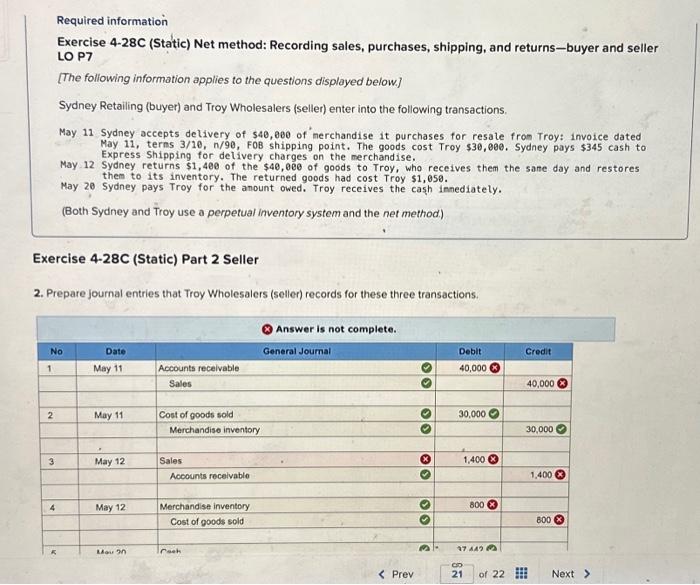Click the May 11 date of entry 2
The image size is (700, 585).
coord(108,415)
